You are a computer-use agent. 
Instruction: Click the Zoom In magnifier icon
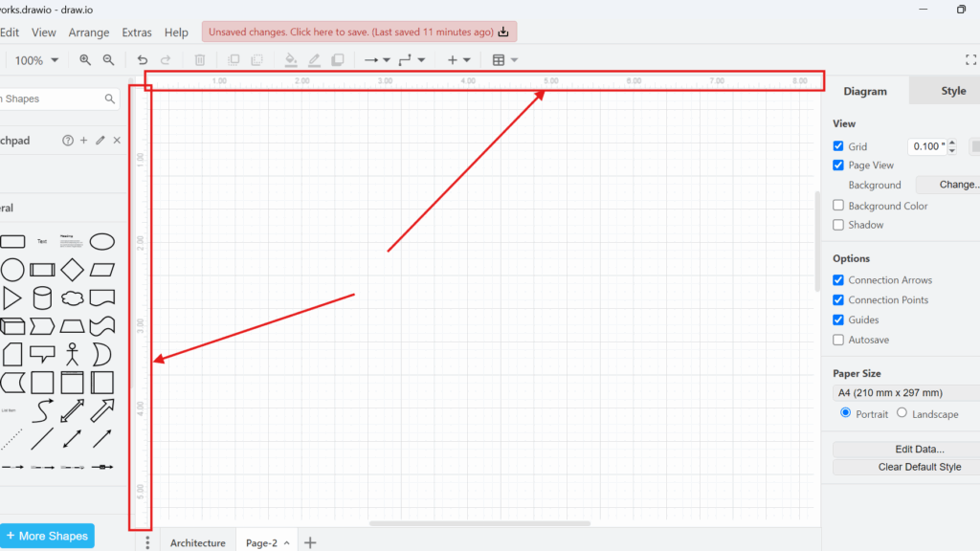[84, 59]
